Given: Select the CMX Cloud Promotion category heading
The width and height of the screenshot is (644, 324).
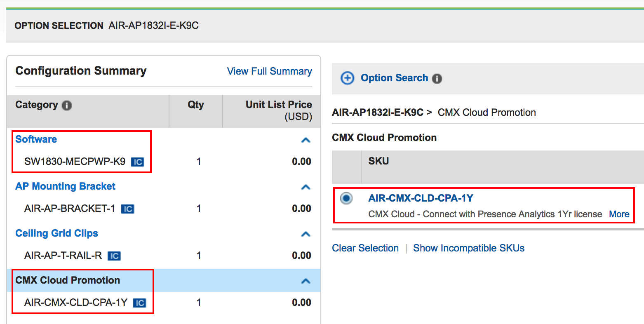Looking at the screenshot, I should [68, 280].
